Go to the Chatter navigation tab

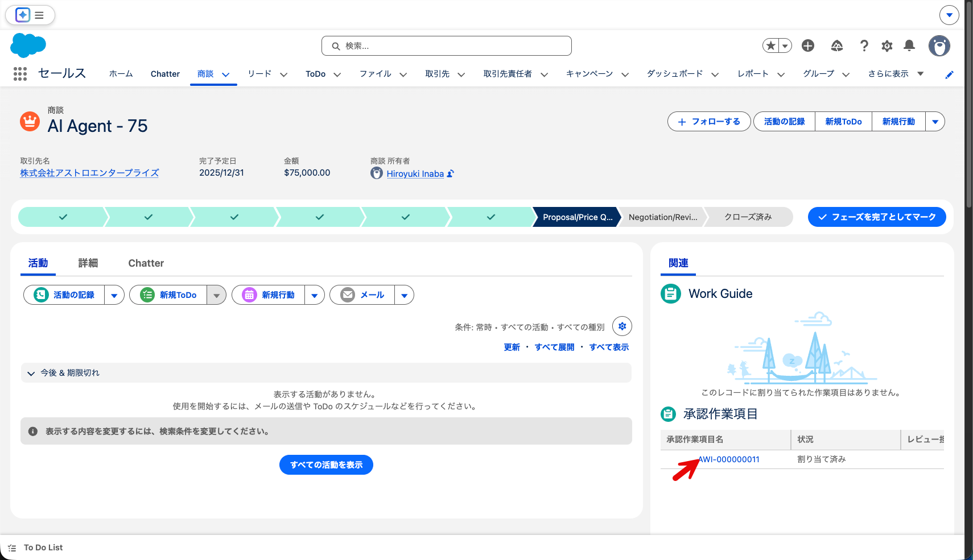[165, 74]
